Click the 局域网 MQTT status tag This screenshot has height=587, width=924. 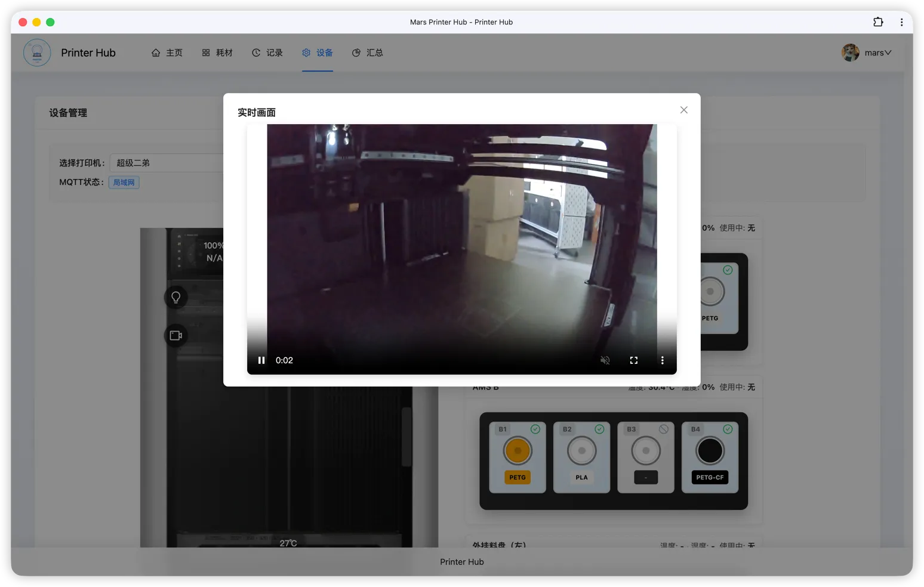(x=124, y=183)
